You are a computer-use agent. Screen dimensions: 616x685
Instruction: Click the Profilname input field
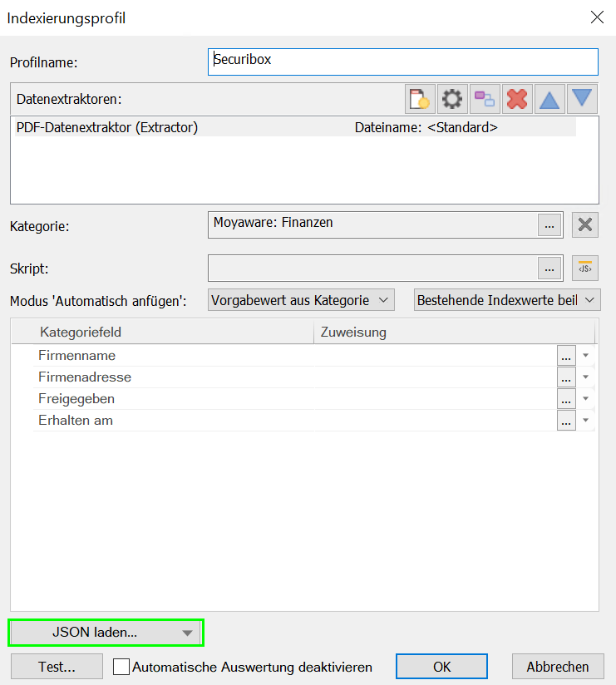tap(403, 62)
